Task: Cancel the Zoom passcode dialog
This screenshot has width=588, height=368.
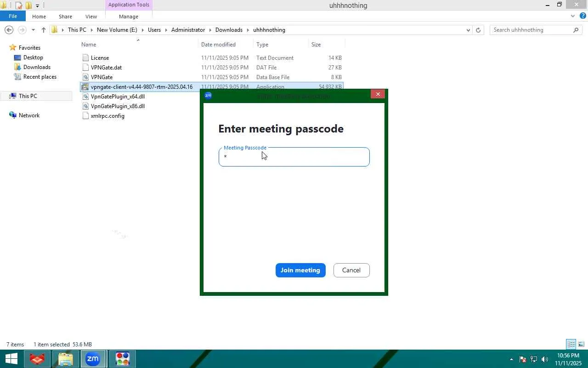Action: coord(351,270)
